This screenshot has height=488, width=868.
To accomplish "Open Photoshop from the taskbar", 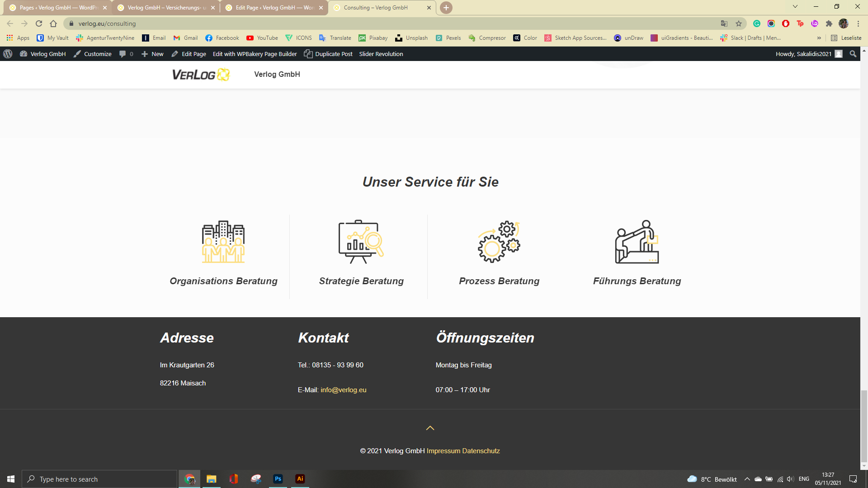I will point(278,479).
